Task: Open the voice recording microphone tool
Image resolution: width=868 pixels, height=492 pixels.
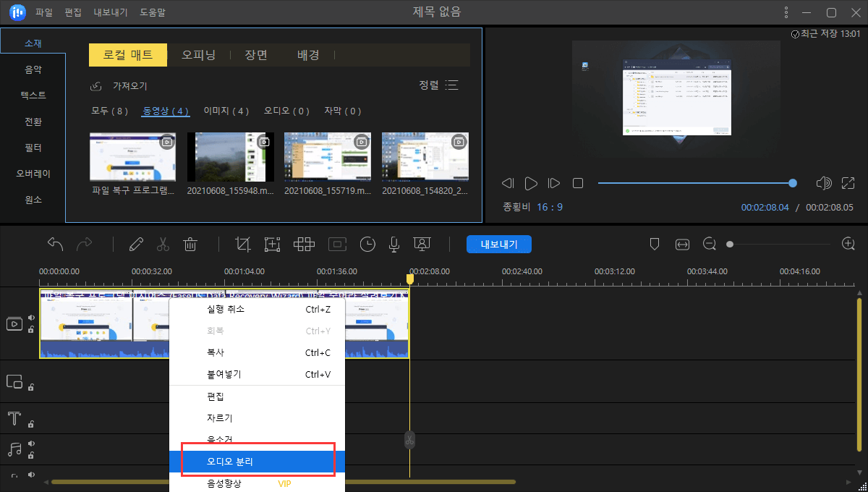Action: coord(394,245)
